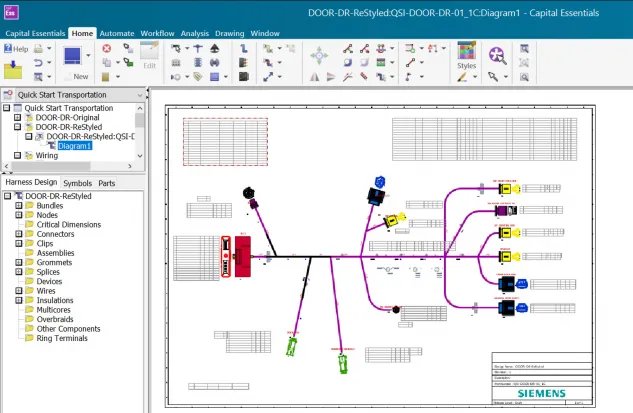Screen dimensions: 633x413
Task: Click the printer icon in ribbon
Action: [x=38, y=49]
